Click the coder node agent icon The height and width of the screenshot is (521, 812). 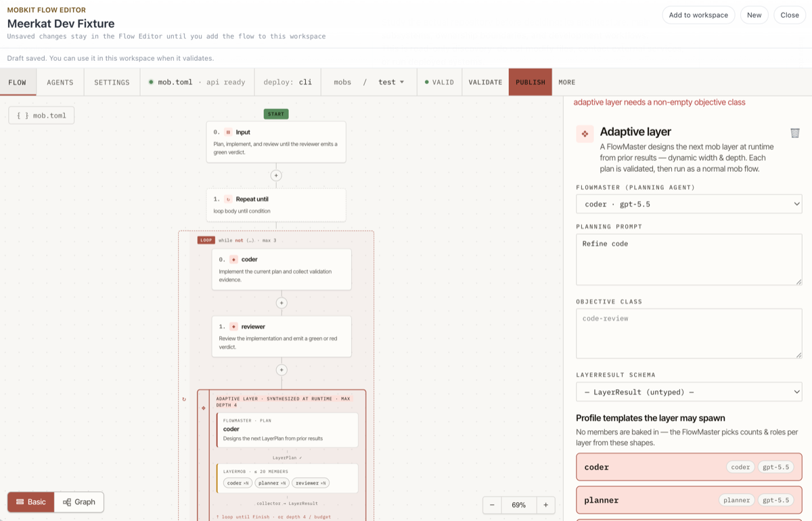[233, 259]
